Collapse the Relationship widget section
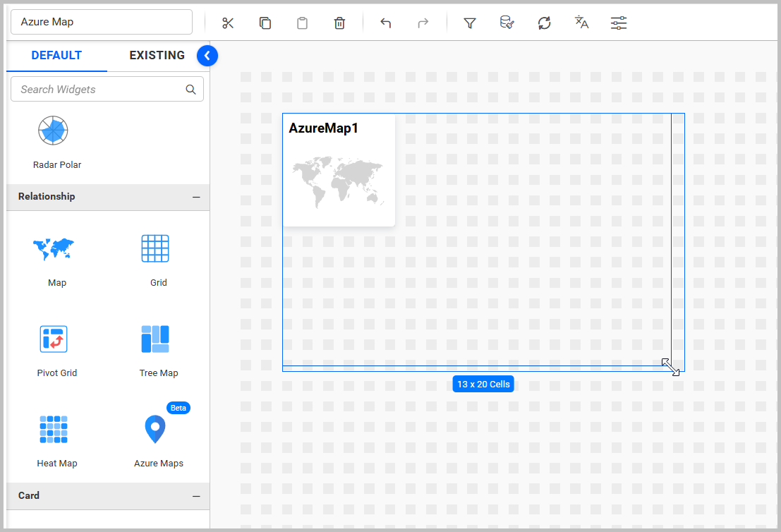This screenshot has width=781, height=532. pos(197,197)
